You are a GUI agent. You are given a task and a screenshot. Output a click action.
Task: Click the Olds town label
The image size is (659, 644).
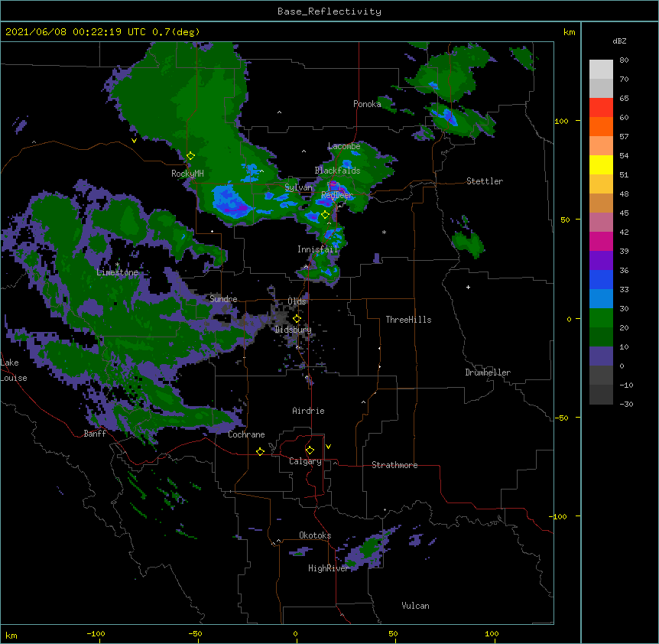tap(297, 301)
